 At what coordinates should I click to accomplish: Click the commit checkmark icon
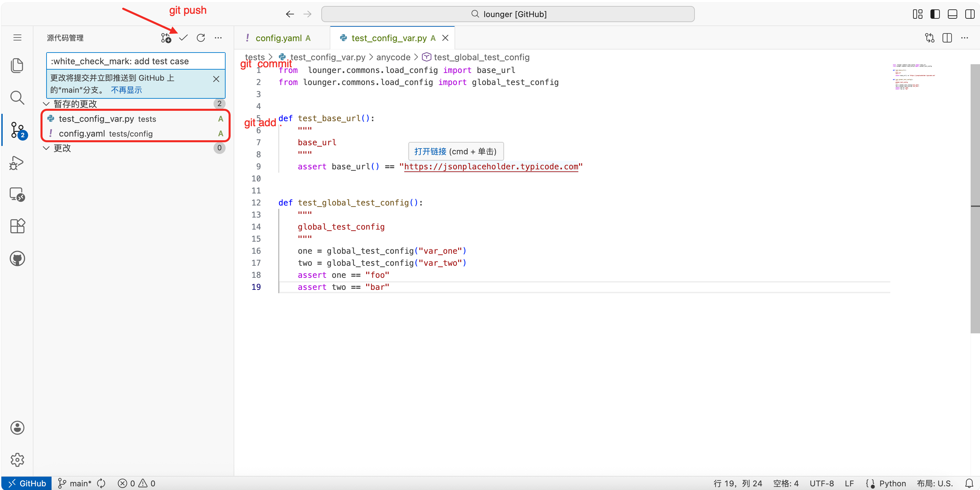pos(183,38)
